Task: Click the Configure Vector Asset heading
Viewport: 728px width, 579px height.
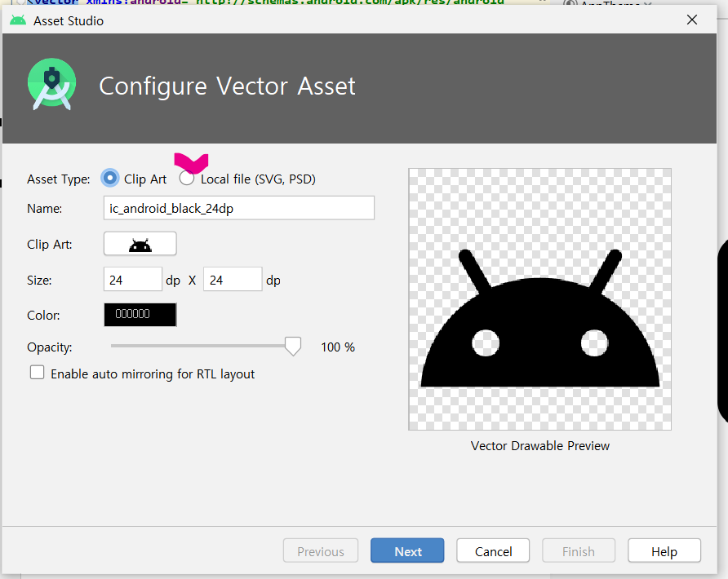Action: pos(227,86)
